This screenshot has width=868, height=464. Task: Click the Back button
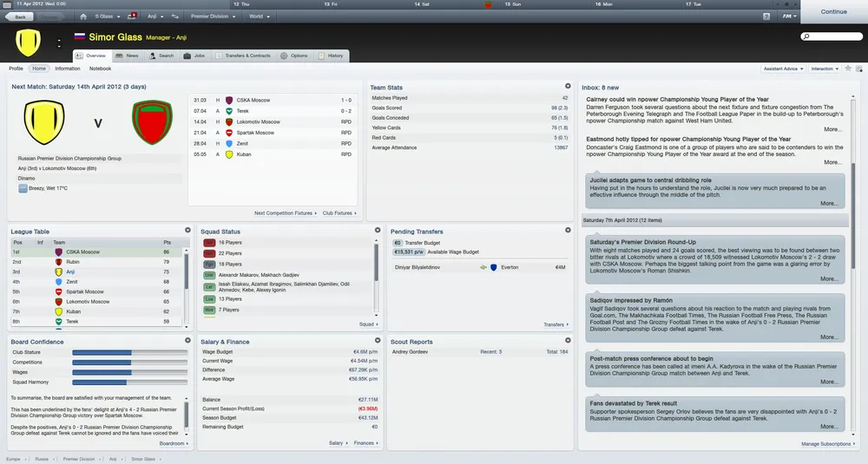pyautogui.click(x=18, y=16)
